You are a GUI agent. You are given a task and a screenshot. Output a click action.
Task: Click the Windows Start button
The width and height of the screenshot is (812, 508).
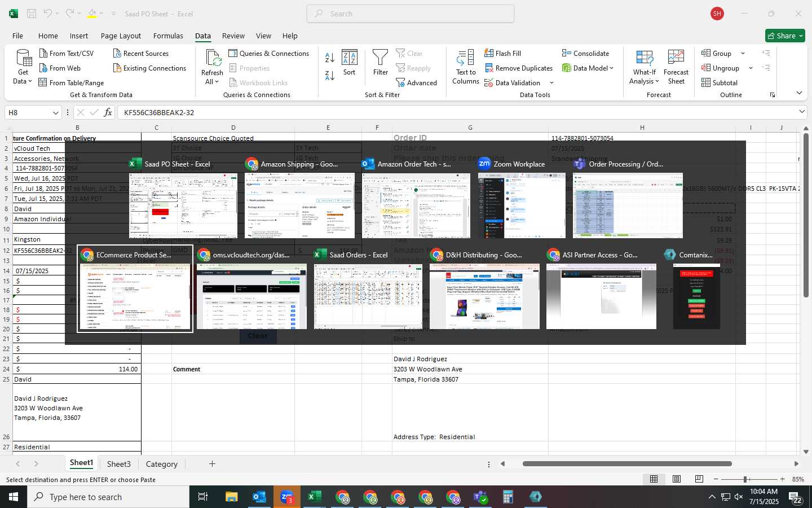(14, 497)
